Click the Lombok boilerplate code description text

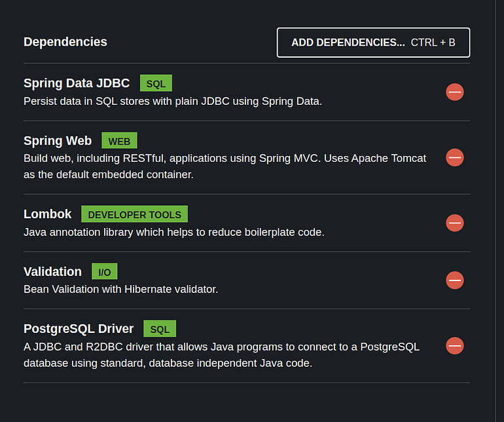174,232
